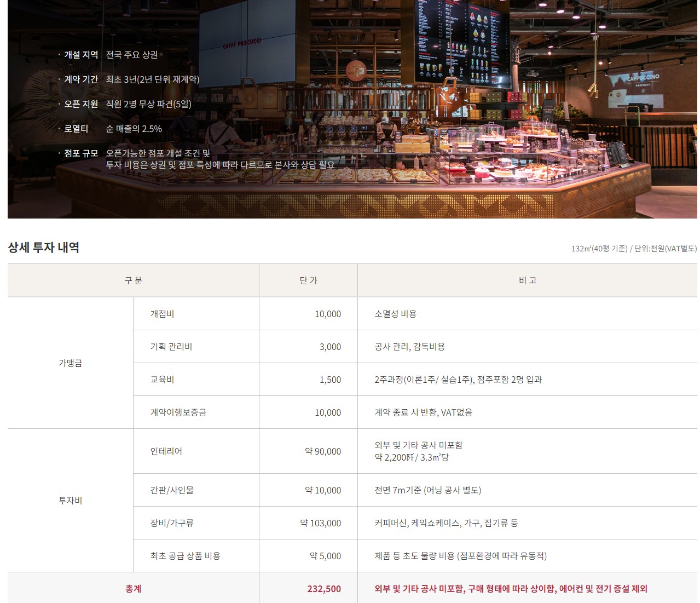Click the 232,500 total amount
700x603 pixels.
pyautogui.click(x=324, y=589)
